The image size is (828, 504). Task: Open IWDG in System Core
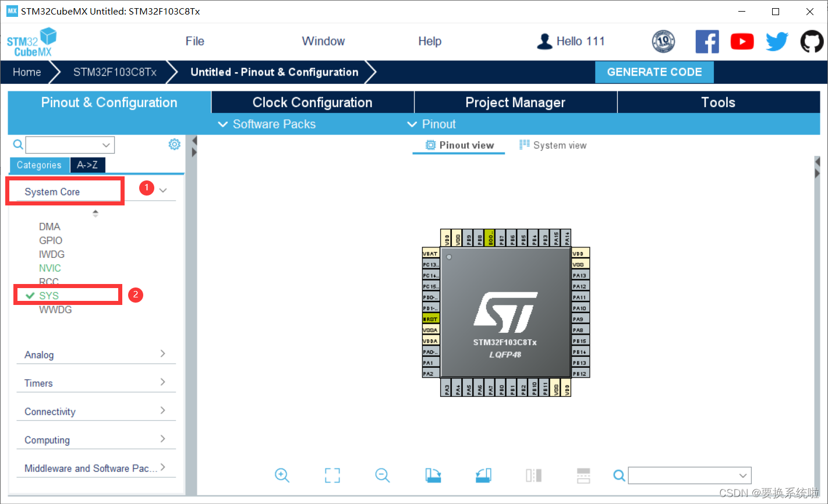click(x=52, y=254)
